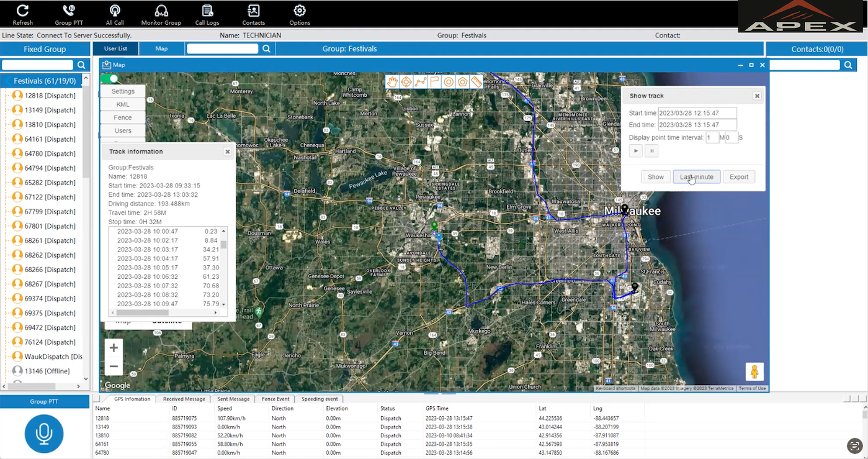This screenshot has height=459, width=868.
Task: Toggle the green map menu switch
Action: (110, 79)
